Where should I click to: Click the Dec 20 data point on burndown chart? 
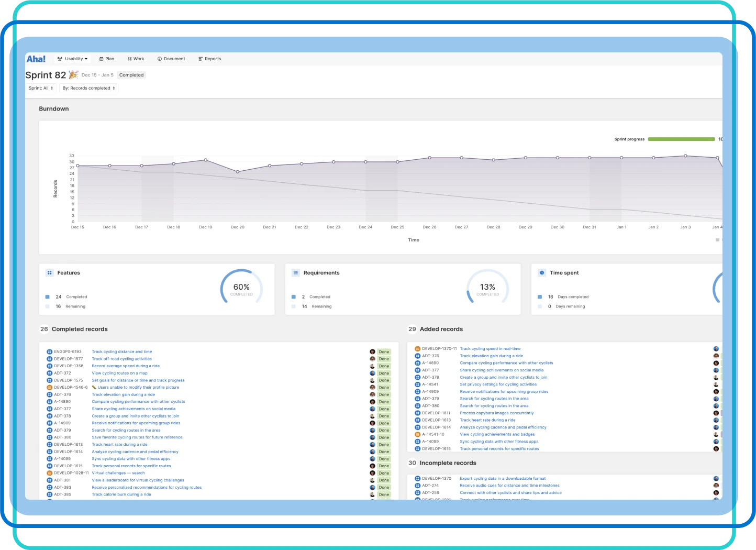[238, 172]
